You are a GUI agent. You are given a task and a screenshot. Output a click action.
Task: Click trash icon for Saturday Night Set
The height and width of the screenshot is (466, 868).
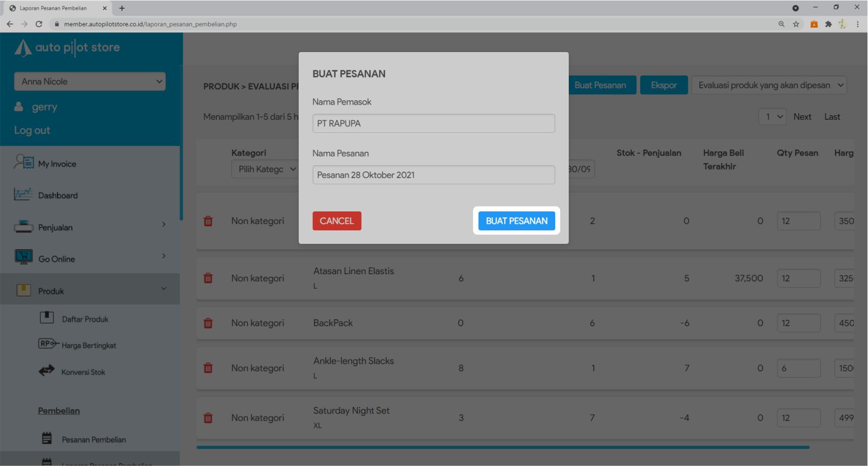pos(208,418)
